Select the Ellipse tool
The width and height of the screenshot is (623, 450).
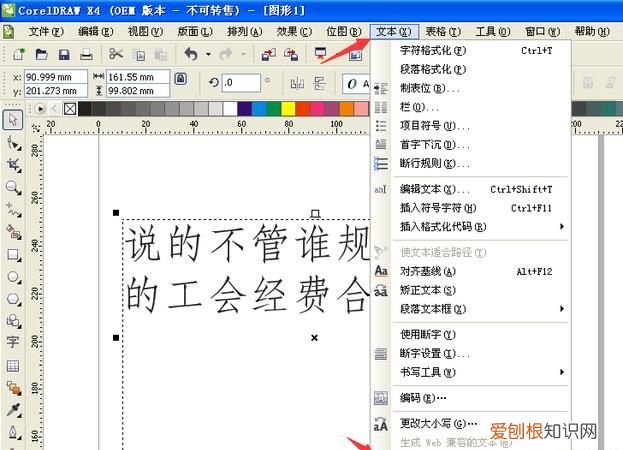point(14,277)
